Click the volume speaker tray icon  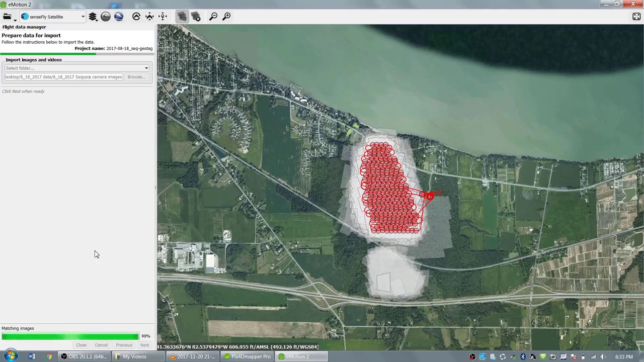[x=603, y=357]
